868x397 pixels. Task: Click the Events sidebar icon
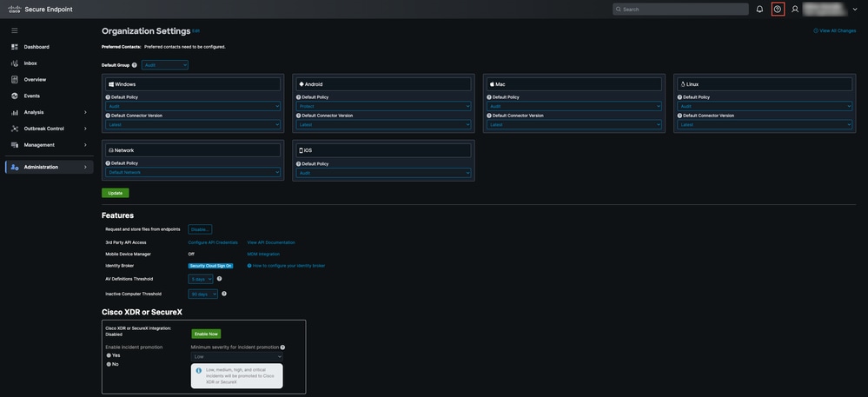[15, 96]
